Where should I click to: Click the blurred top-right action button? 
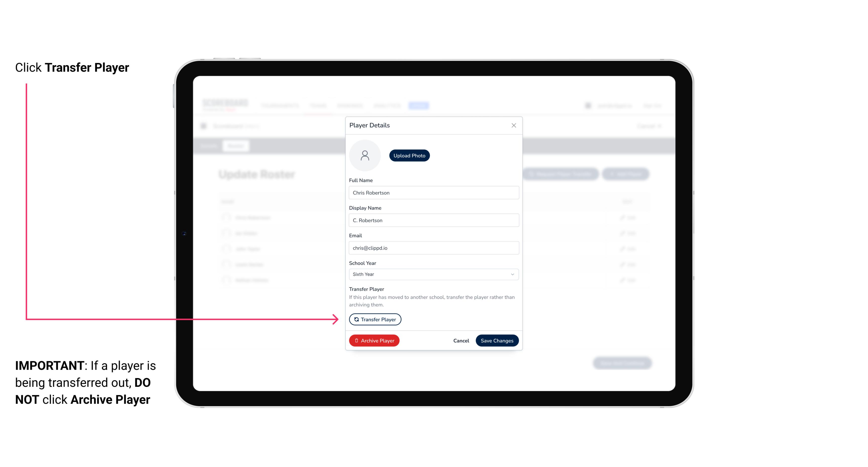pos(626,174)
